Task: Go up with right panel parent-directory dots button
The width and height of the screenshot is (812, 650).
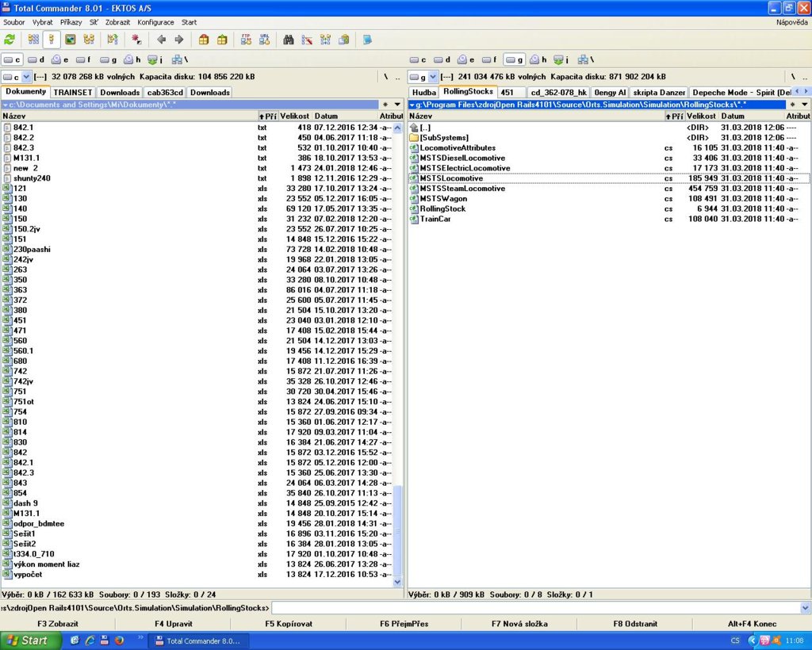Action: click(805, 77)
